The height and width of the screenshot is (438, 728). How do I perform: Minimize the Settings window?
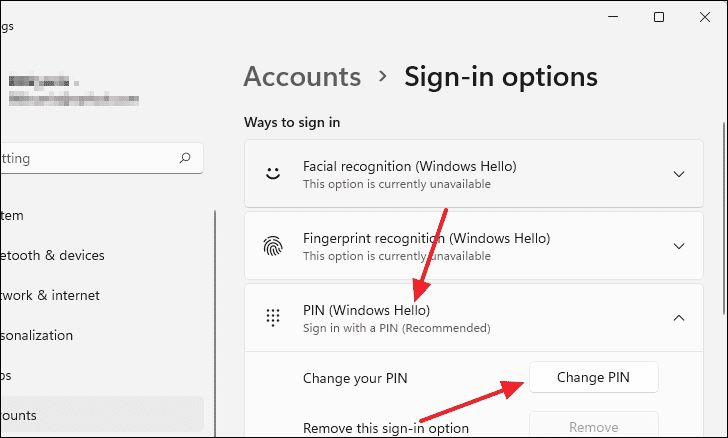click(x=613, y=17)
